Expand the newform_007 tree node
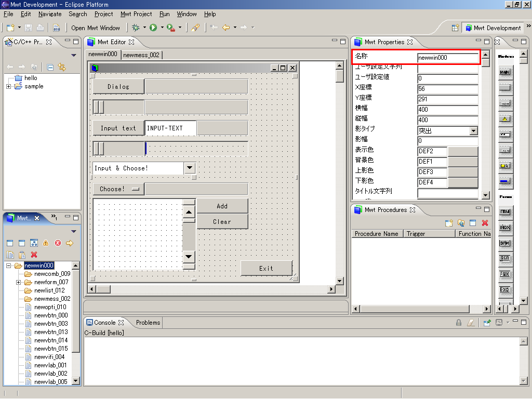The height and width of the screenshot is (399, 532). pos(18,282)
